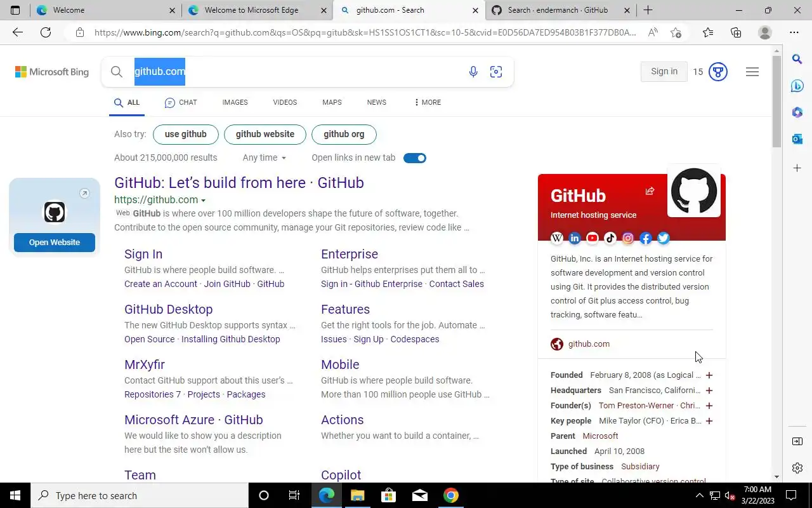Open sidebar settings gear icon

click(797, 468)
